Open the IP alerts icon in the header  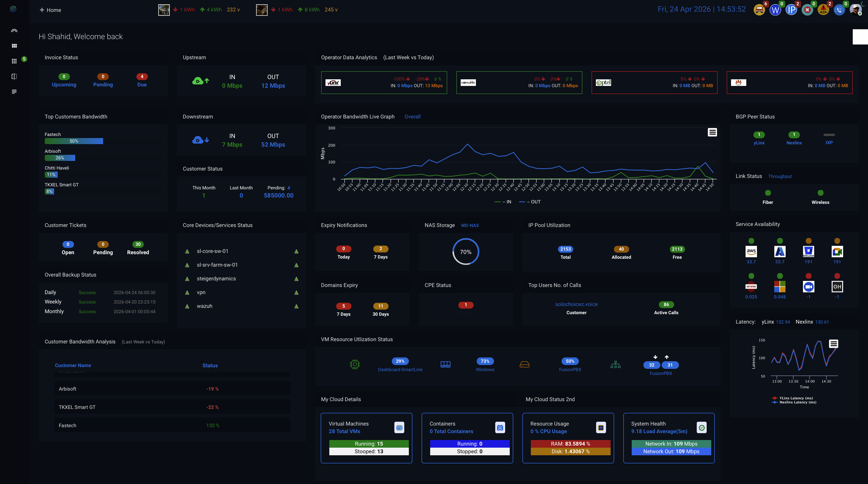[x=791, y=10]
